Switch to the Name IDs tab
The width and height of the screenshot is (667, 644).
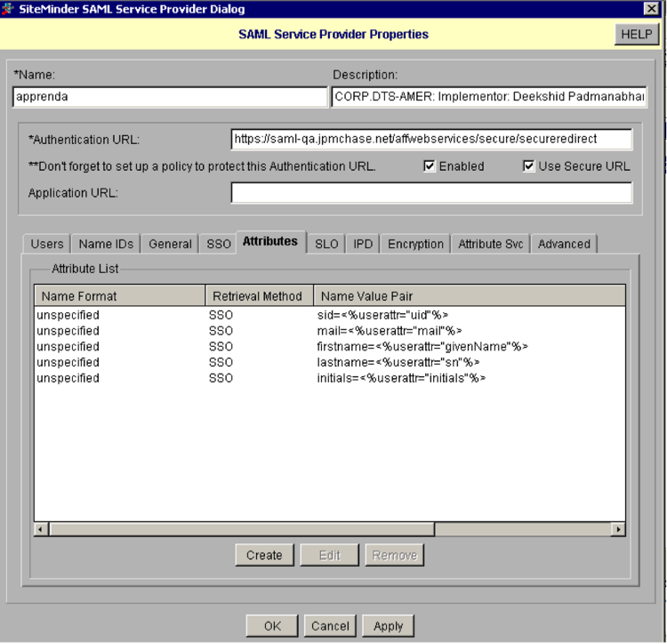[106, 244]
